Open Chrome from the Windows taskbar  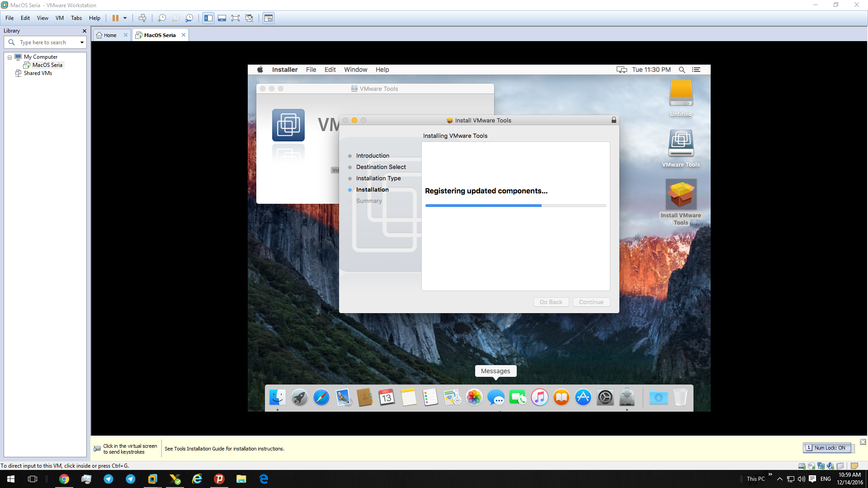(x=64, y=479)
